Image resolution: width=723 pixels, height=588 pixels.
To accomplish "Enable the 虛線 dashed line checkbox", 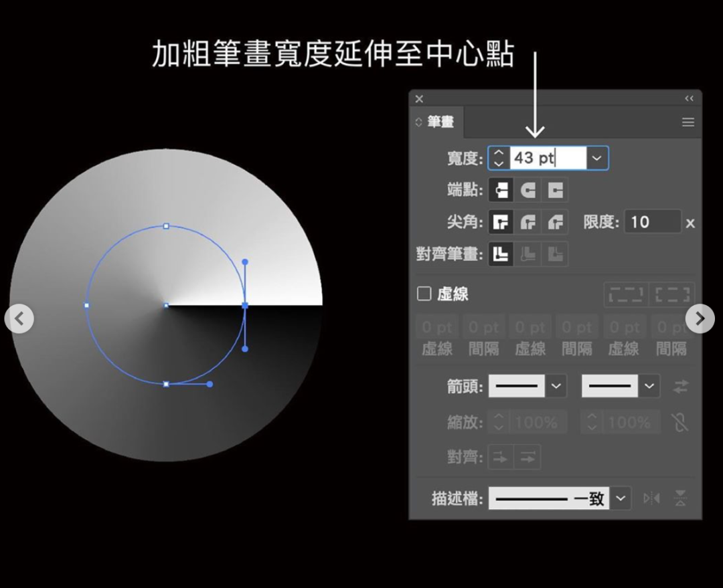I will (x=424, y=294).
